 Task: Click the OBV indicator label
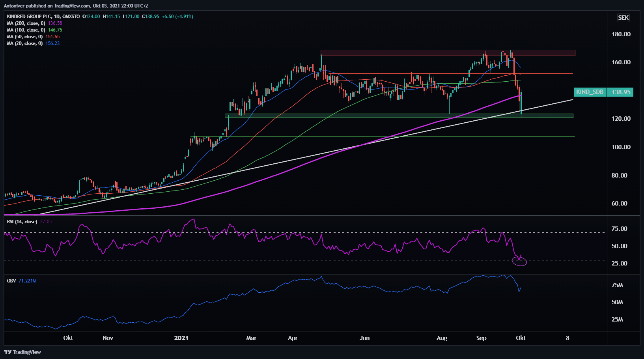[11, 281]
